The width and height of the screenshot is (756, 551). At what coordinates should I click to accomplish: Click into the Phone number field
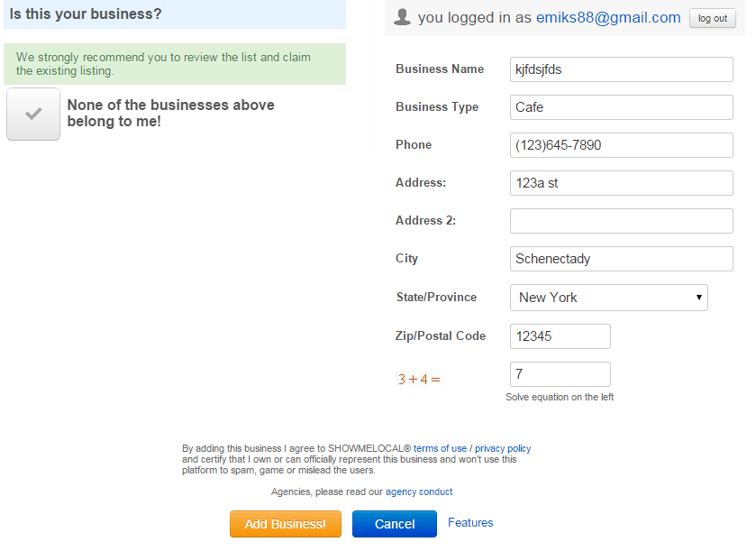click(x=622, y=145)
